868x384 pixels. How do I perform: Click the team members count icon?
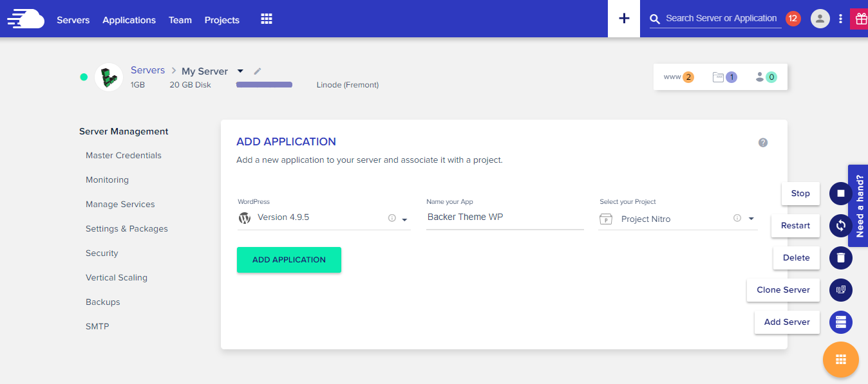[766, 77]
